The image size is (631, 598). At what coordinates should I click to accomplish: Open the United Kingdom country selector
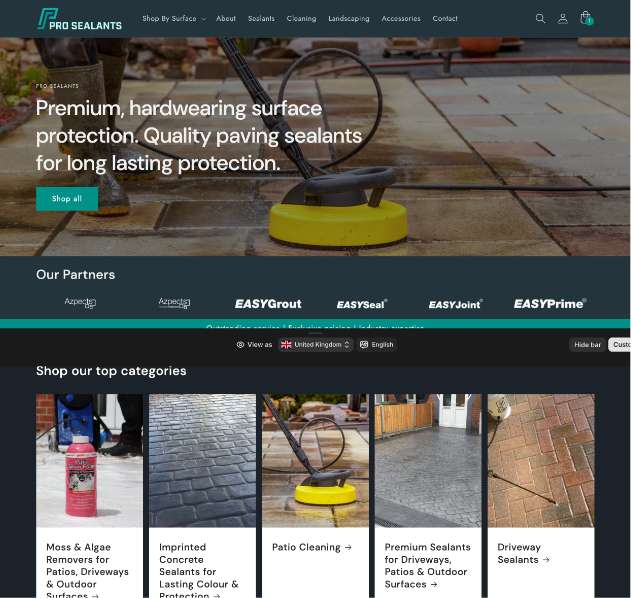[316, 344]
